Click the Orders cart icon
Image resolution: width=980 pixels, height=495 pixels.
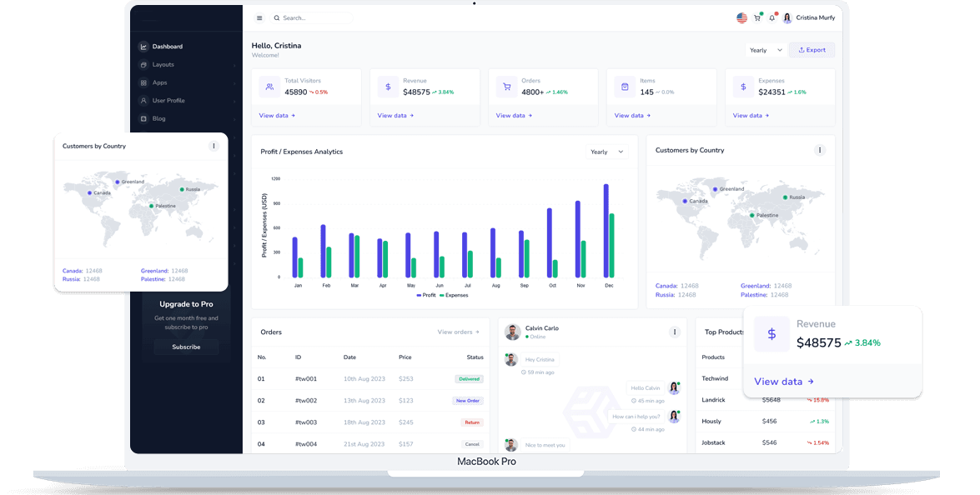(506, 86)
